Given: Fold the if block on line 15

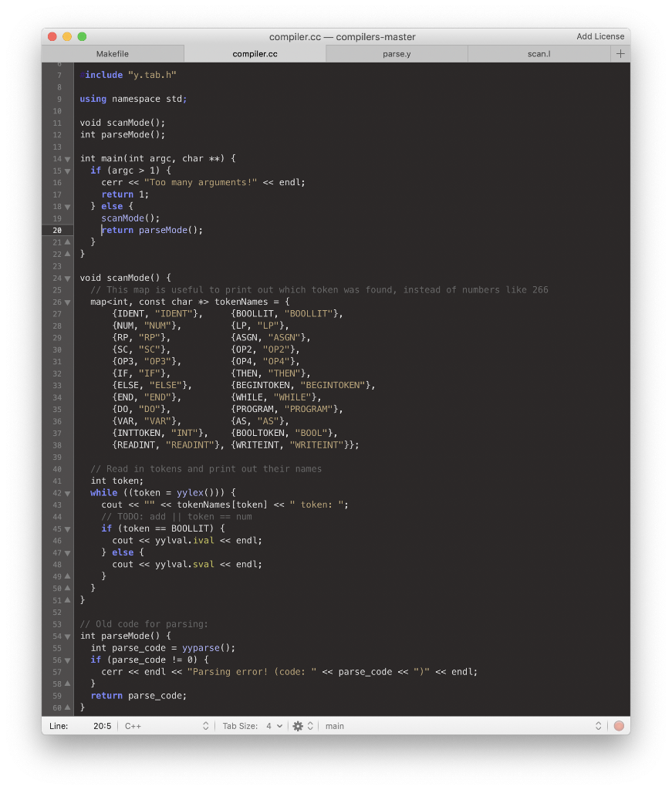Looking at the screenshot, I should pos(67,171).
